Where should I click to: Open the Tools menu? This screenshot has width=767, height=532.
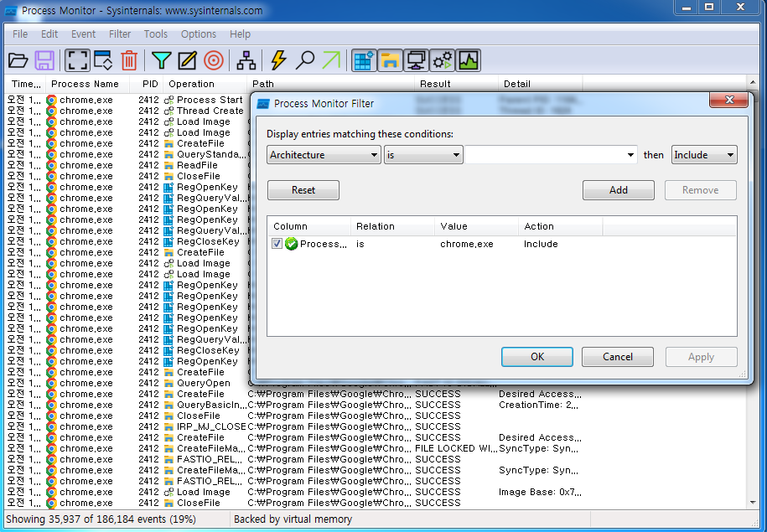tap(156, 34)
